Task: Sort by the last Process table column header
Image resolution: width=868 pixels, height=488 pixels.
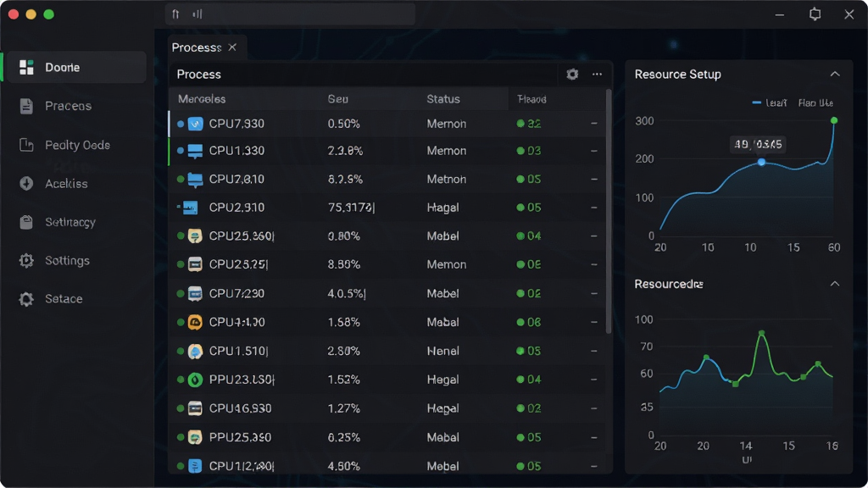Action: click(531, 99)
